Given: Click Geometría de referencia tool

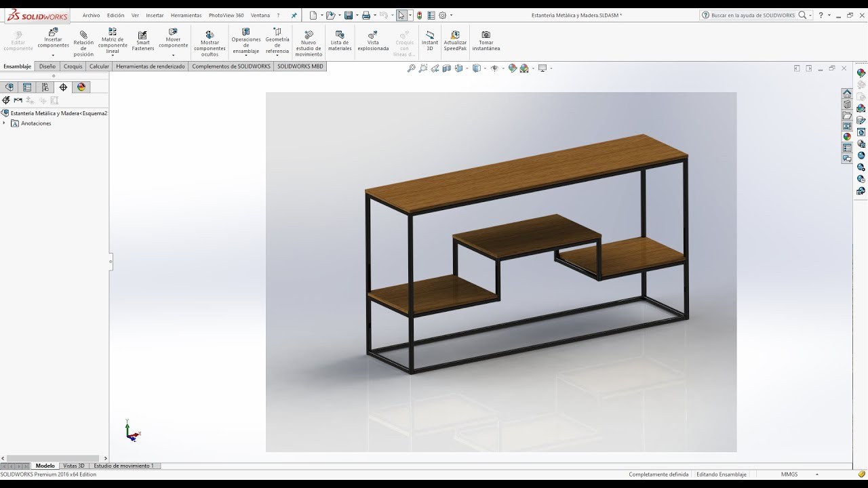Looking at the screenshot, I should 277,41.
